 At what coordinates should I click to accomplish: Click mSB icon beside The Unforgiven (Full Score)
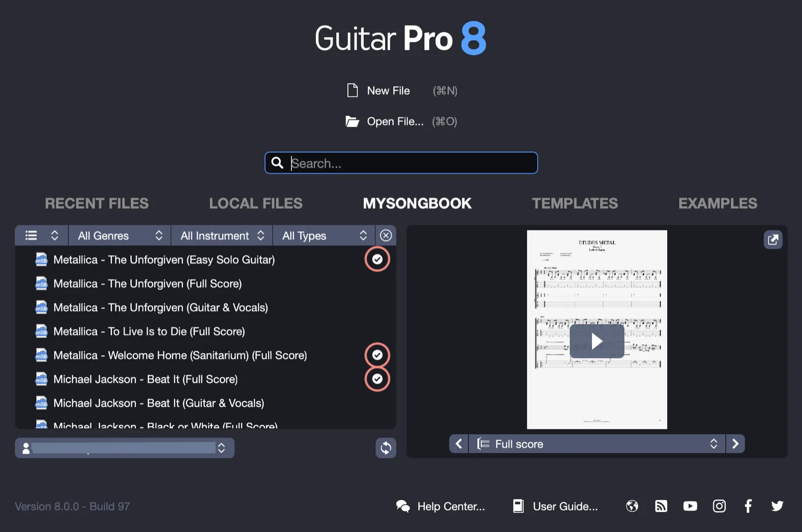(41, 284)
